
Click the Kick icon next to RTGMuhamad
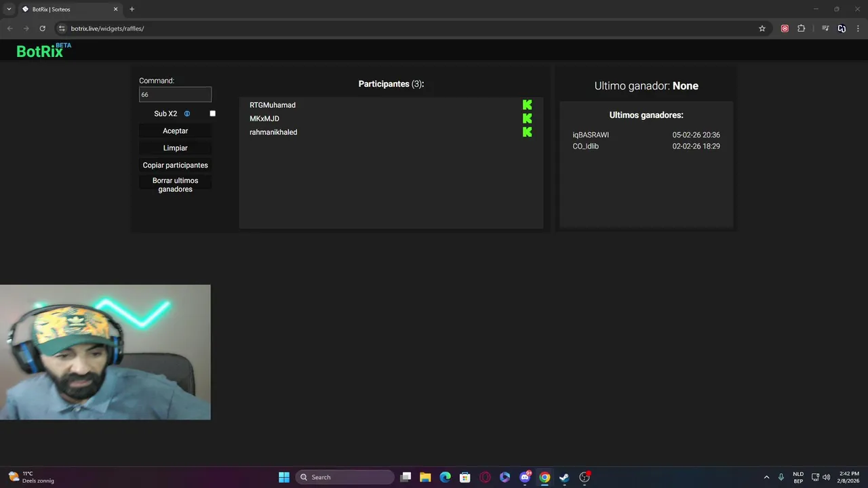[528, 105]
